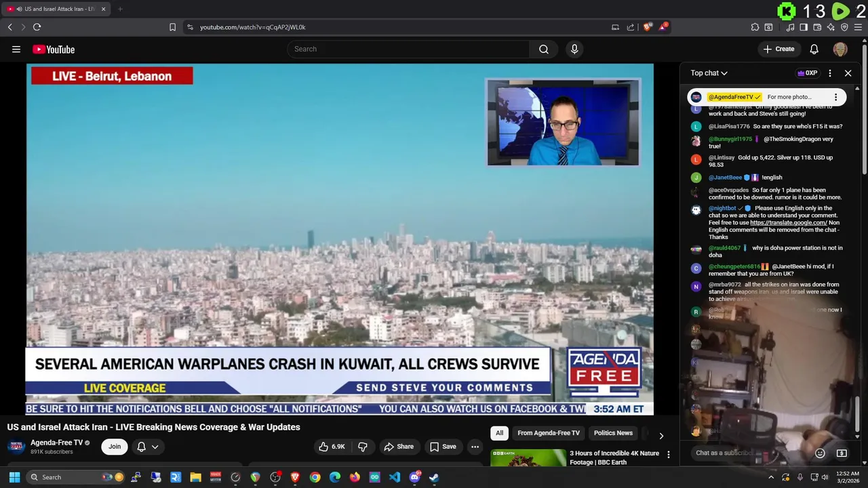Image resolution: width=868 pixels, height=488 pixels.
Task: Click the Create button
Action: (x=778, y=49)
